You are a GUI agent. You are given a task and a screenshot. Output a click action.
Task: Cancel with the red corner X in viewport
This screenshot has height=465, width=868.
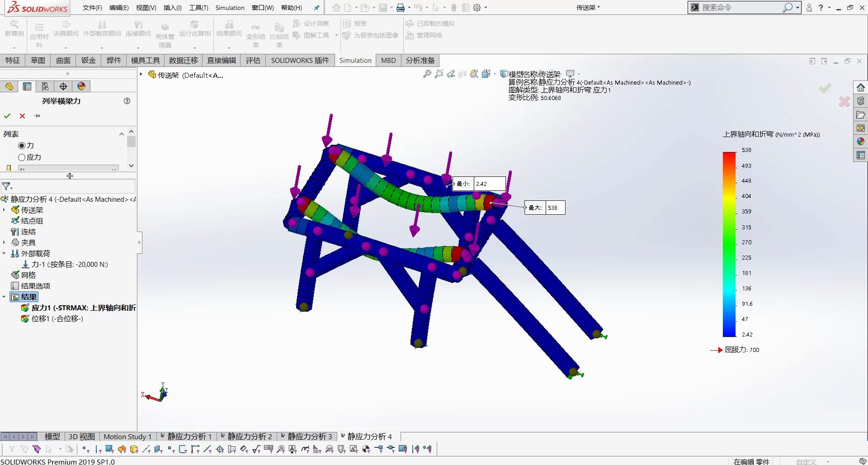pos(844,102)
